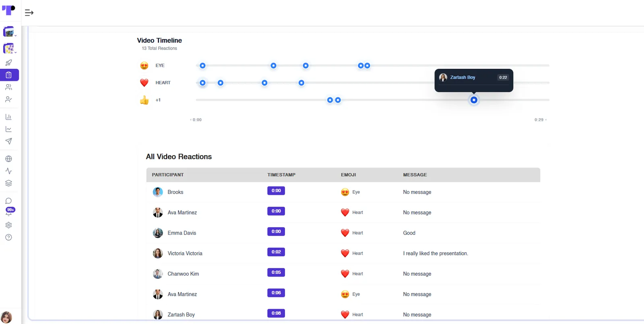Click the 0:05 timestamp badge for Chanwoo Kim
644x324 pixels.
click(x=276, y=272)
